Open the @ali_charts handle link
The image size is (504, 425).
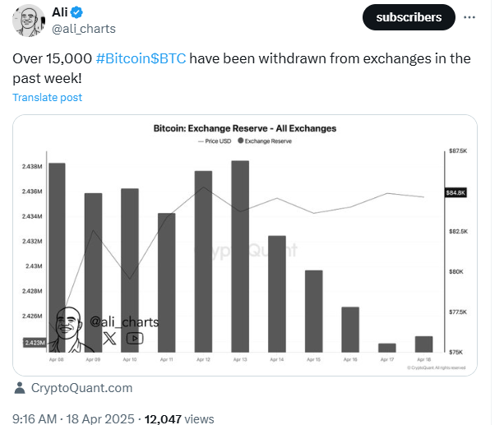84,29
